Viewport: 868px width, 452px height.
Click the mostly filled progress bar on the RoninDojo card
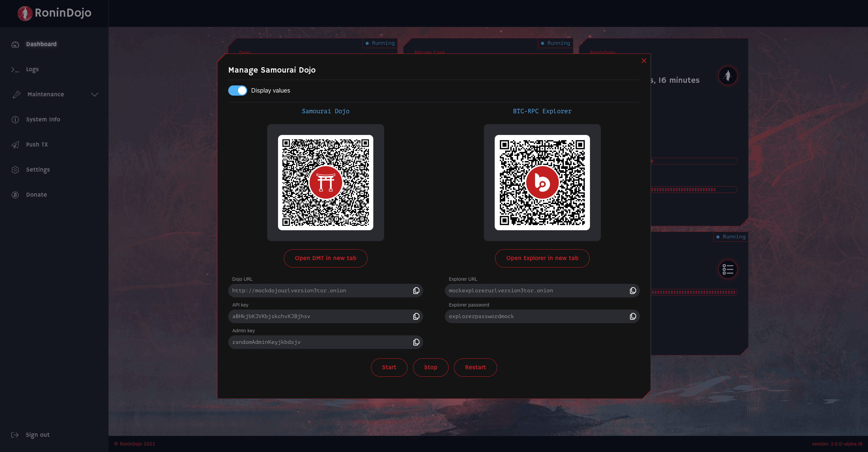tap(694, 190)
